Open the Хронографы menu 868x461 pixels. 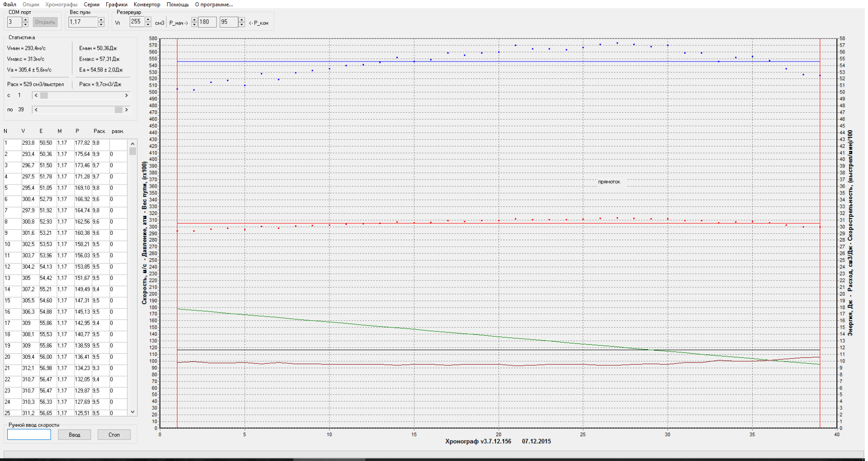[61, 5]
